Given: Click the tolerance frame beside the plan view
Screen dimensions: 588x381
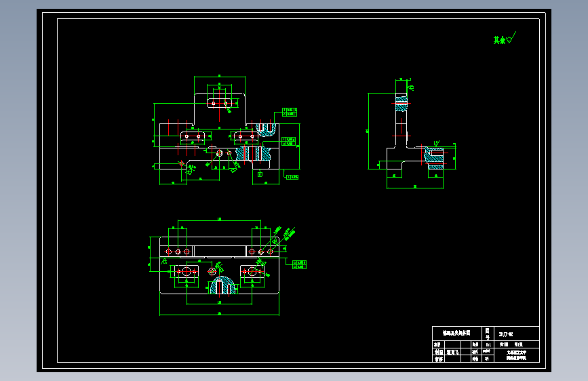Looking at the screenshot, I should 300,265.
